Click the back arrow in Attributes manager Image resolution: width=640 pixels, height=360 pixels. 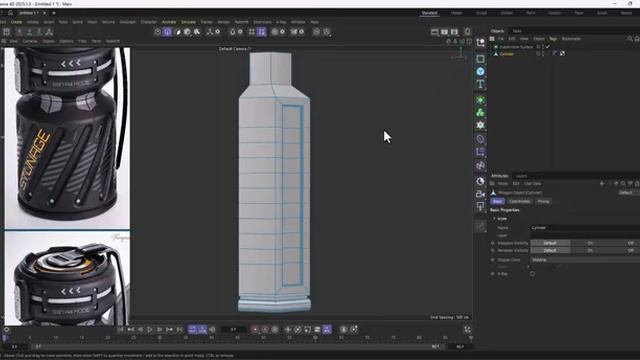[x=602, y=184]
